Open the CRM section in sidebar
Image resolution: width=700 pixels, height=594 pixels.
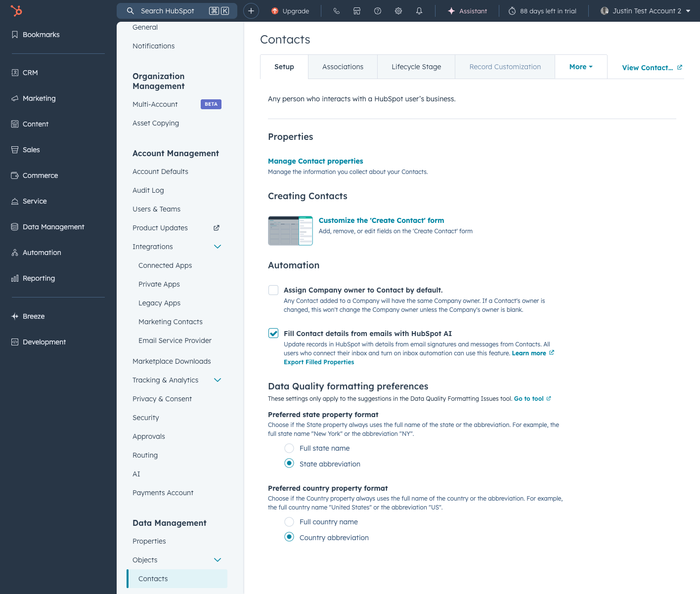pos(25,73)
